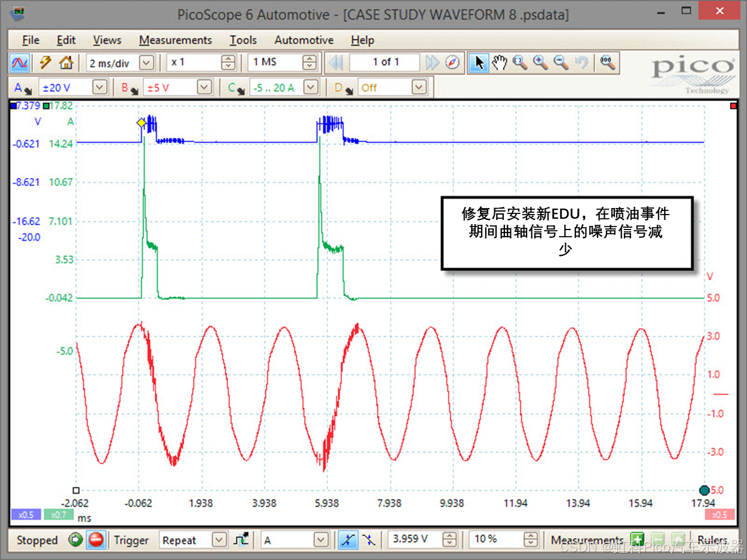Open Channel B ±5 V range dropdown
747x560 pixels.
(204, 88)
